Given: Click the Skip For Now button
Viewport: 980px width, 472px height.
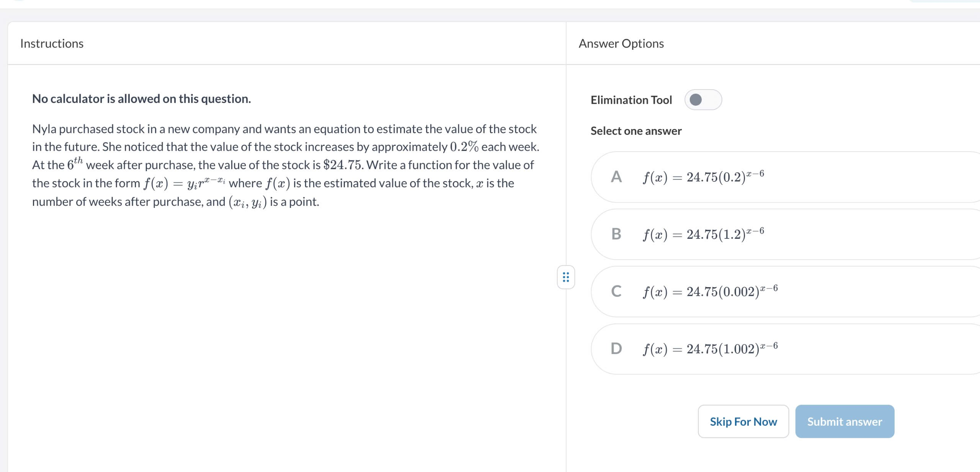Looking at the screenshot, I should click(x=743, y=421).
